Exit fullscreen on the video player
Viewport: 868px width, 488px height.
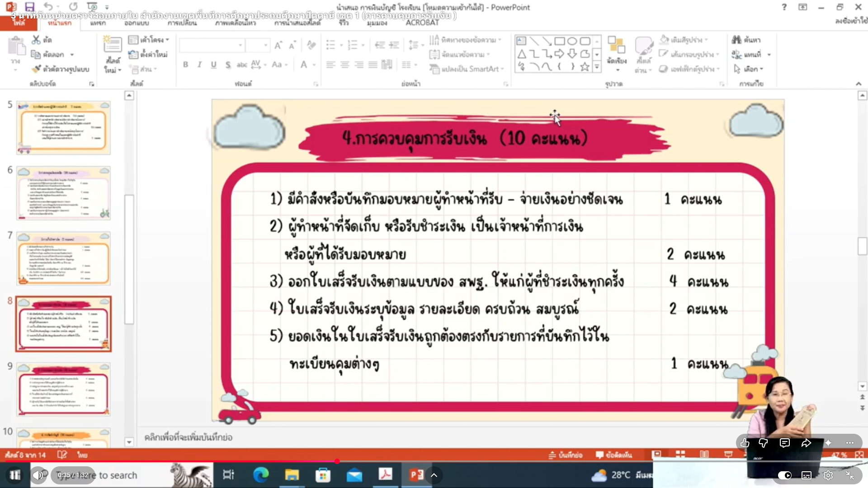[x=850, y=475]
